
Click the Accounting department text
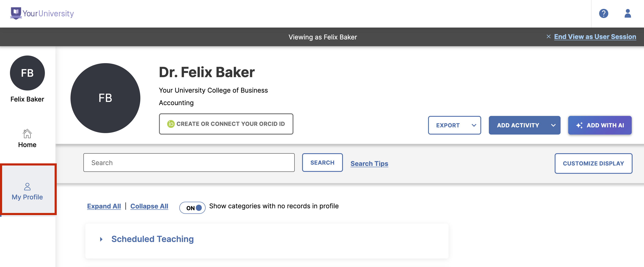pos(176,103)
